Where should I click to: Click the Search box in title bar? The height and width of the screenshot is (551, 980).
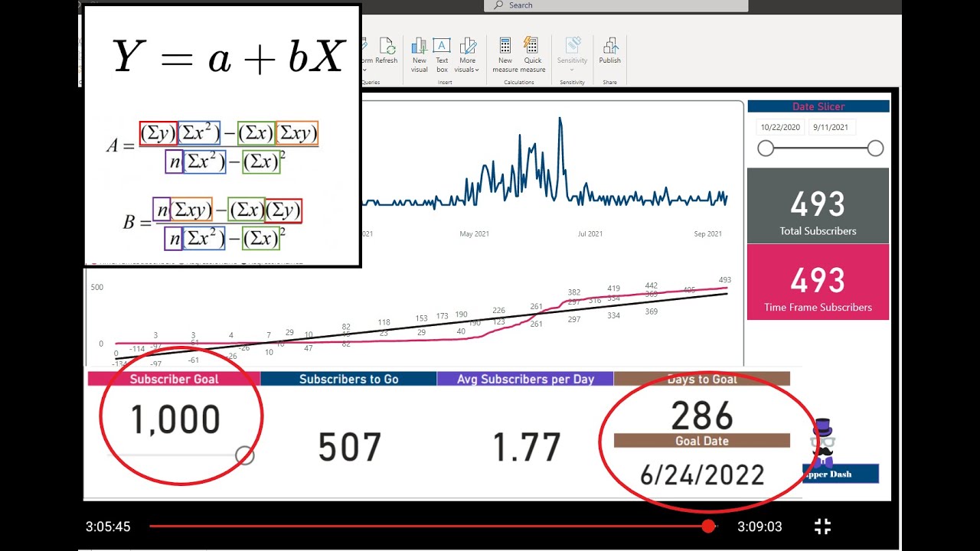616,5
